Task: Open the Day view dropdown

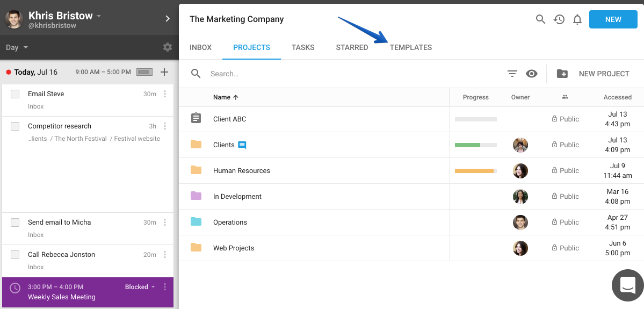Action: coord(17,47)
